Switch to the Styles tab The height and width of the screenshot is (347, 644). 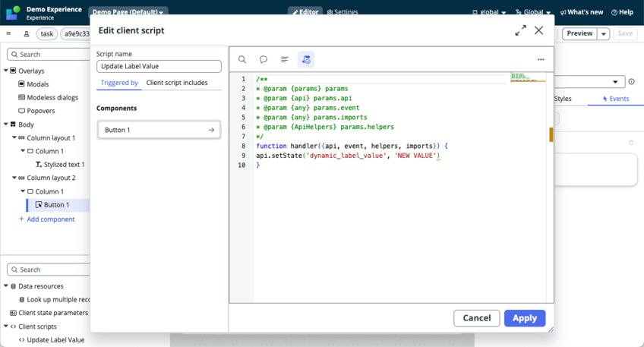(563, 99)
